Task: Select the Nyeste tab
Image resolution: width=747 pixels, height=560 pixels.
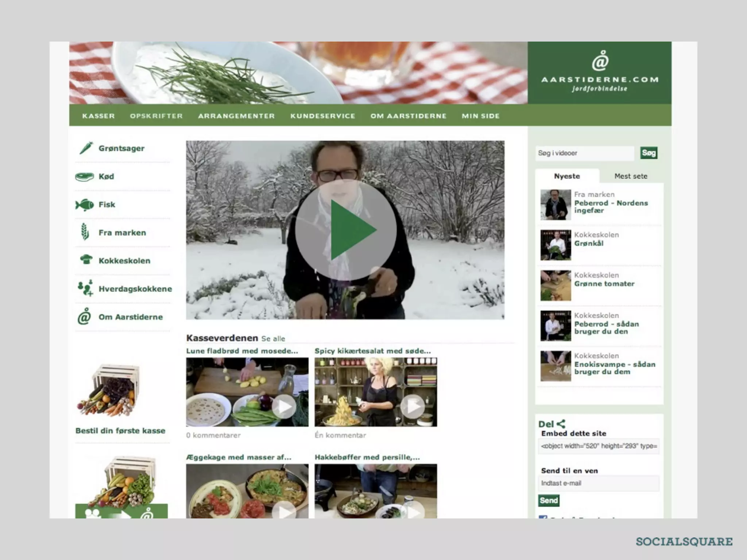Action: (567, 176)
